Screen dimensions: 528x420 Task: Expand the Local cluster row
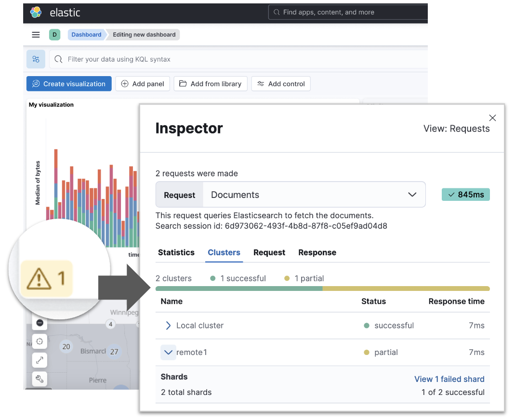pyautogui.click(x=167, y=325)
